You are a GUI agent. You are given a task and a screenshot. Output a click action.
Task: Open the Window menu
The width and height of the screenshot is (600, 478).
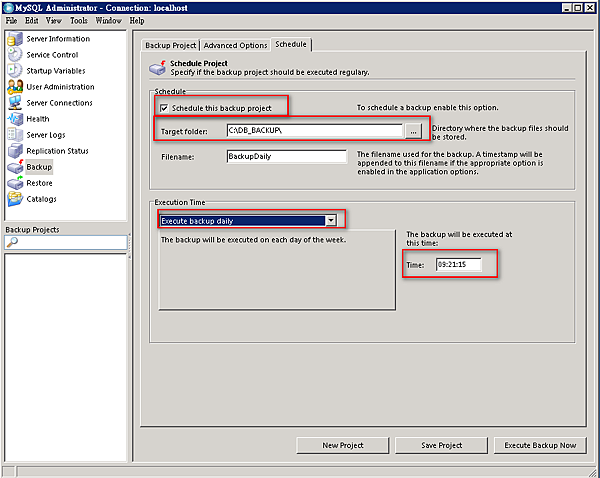pos(108,21)
